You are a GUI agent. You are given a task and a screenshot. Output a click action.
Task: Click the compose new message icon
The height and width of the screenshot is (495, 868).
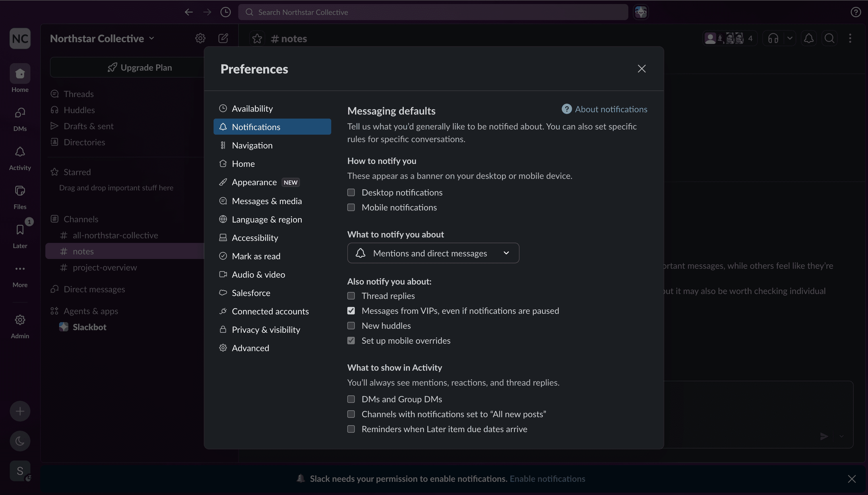(x=223, y=38)
